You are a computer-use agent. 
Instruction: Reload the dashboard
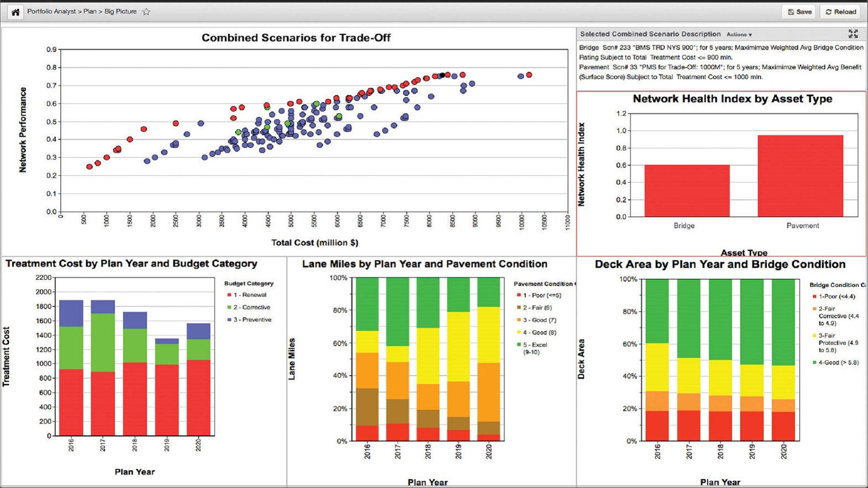pos(841,12)
